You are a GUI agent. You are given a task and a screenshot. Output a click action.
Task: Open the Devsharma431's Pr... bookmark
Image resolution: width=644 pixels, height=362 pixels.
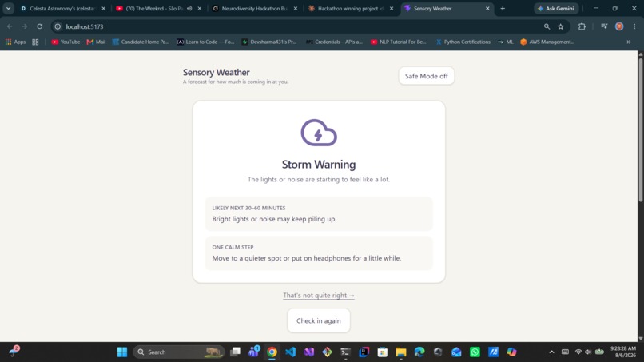tap(269, 42)
